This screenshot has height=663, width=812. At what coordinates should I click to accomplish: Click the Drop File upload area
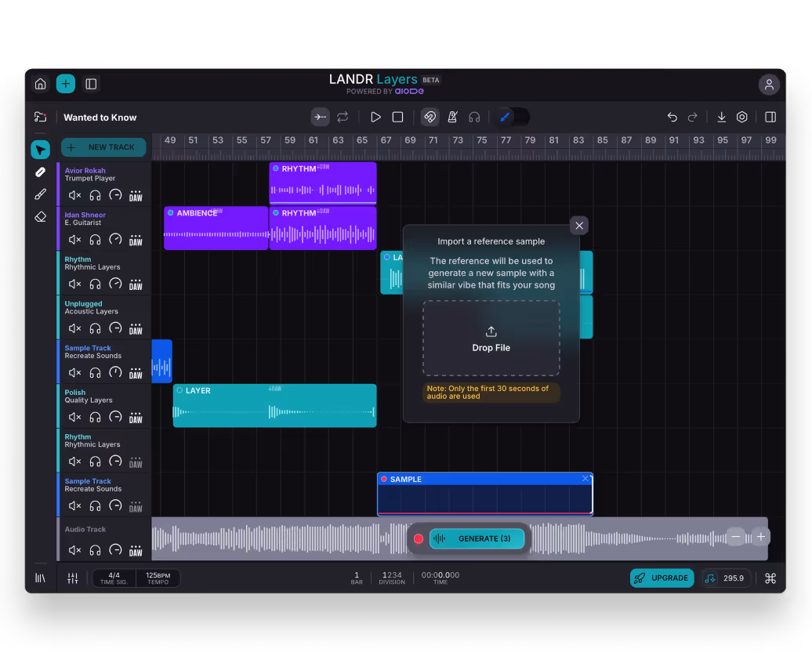[x=491, y=339]
